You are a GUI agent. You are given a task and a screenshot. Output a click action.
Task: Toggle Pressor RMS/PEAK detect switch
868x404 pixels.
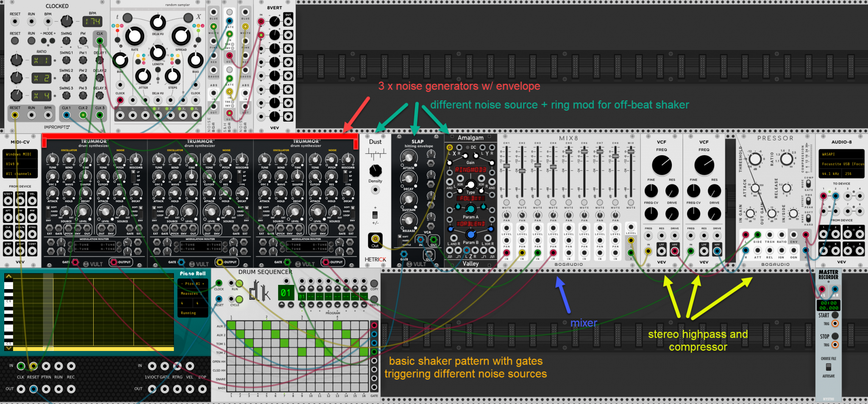808,201
